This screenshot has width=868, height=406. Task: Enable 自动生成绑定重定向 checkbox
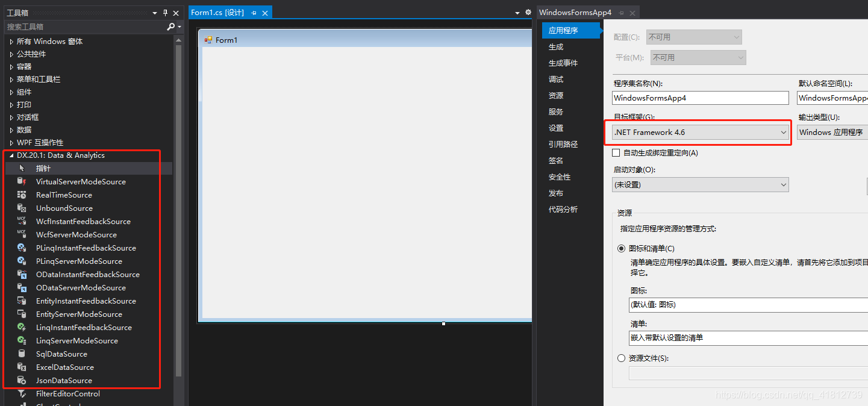point(616,153)
